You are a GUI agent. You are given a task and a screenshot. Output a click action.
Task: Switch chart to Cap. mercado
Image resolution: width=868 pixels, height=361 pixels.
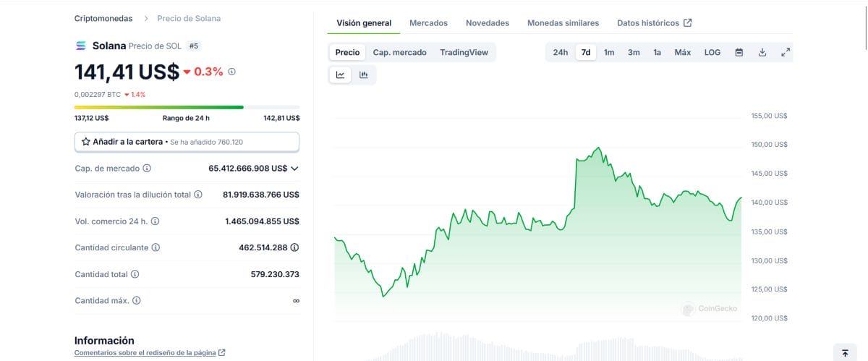click(399, 52)
